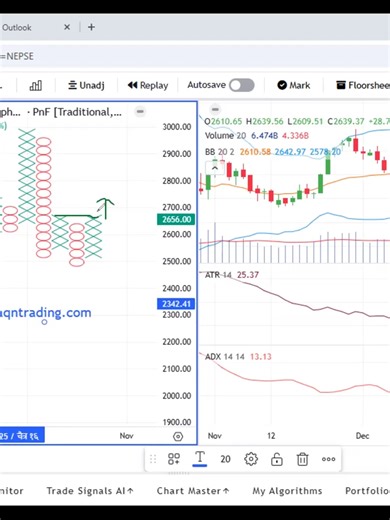Screen dimensions: 390x520
Task: Click the Volume 20 indicator label
Action: point(225,136)
